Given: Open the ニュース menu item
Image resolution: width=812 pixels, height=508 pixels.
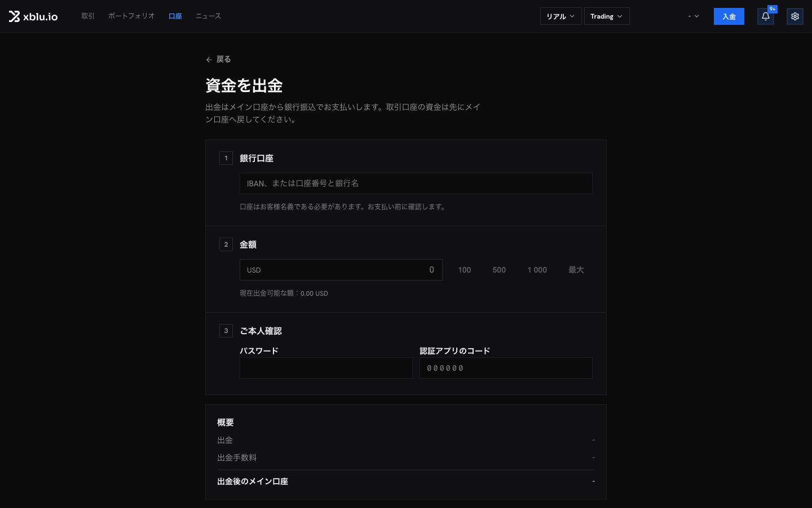Looking at the screenshot, I should click(208, 16).
